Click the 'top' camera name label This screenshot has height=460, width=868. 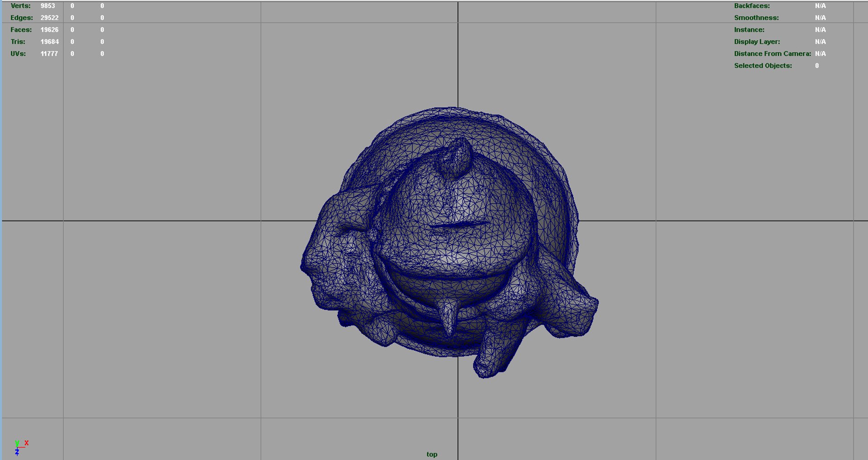coord(432,454)
